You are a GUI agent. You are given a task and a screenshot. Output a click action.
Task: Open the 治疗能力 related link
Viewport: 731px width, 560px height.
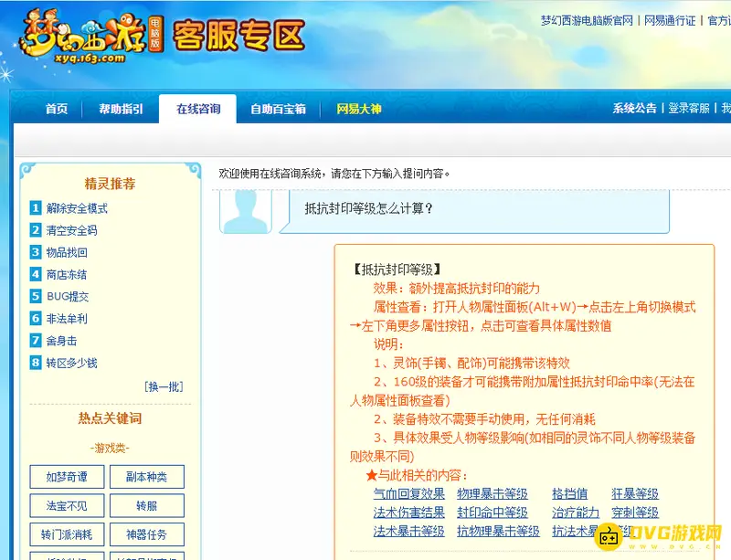click(x=576, y=512)
